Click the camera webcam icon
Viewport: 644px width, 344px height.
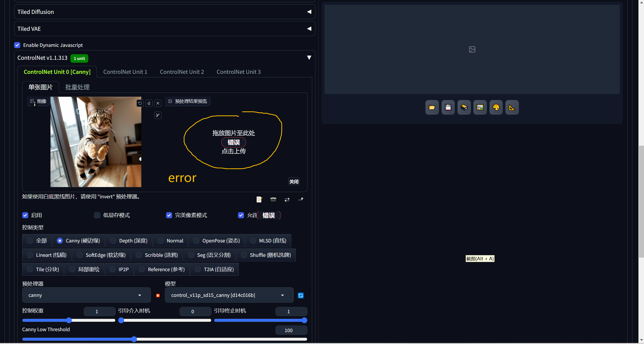pos(273,199)
